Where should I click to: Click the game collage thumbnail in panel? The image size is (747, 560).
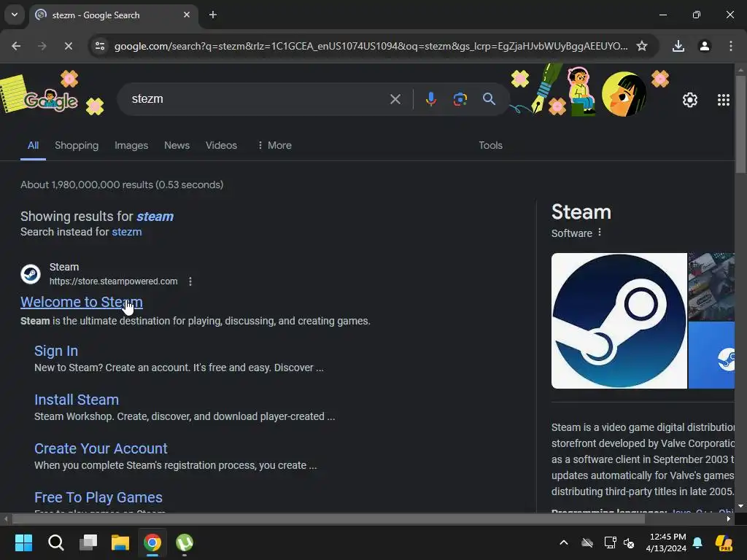711,287
